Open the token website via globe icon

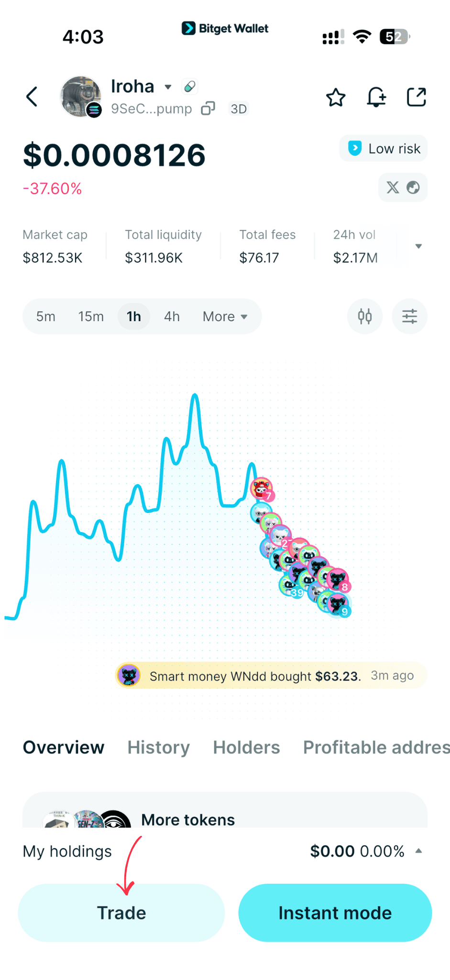pos(414,188)
